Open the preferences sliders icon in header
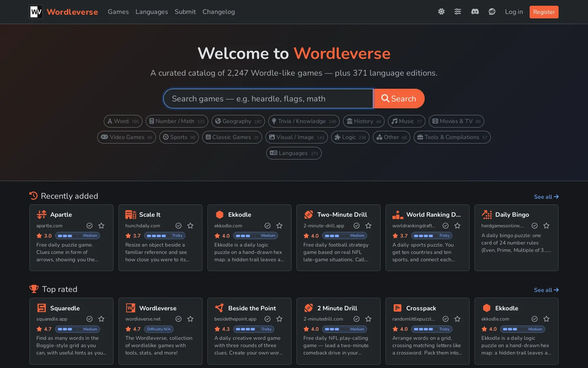The image size is (588, 368). 458,12
